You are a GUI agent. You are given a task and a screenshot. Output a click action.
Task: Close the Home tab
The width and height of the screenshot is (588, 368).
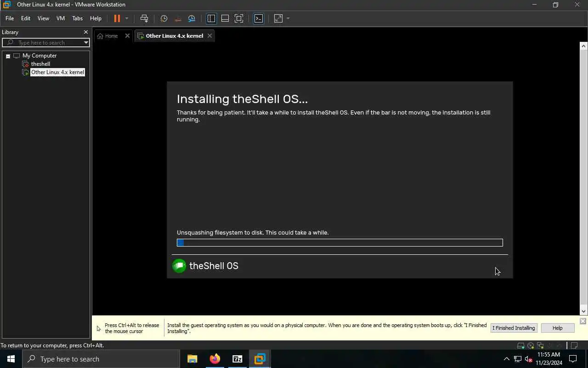click(x=127, y=36)
